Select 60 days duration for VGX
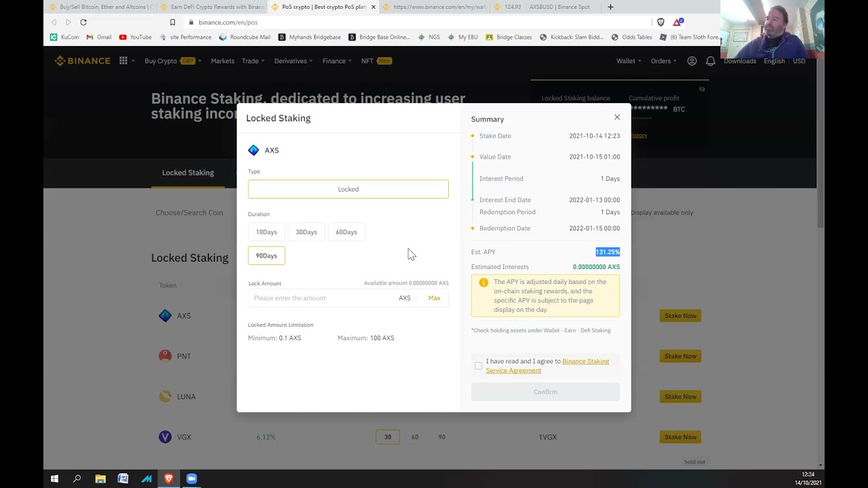The width and height of the screenshot is (868, 488). pyautogui.click(x=415, y=437)
